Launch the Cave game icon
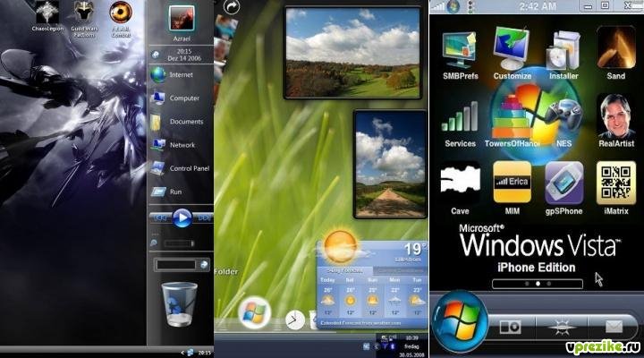Viewport: 644px width, 358px height. pyautogui.click(x=460, y=188)
